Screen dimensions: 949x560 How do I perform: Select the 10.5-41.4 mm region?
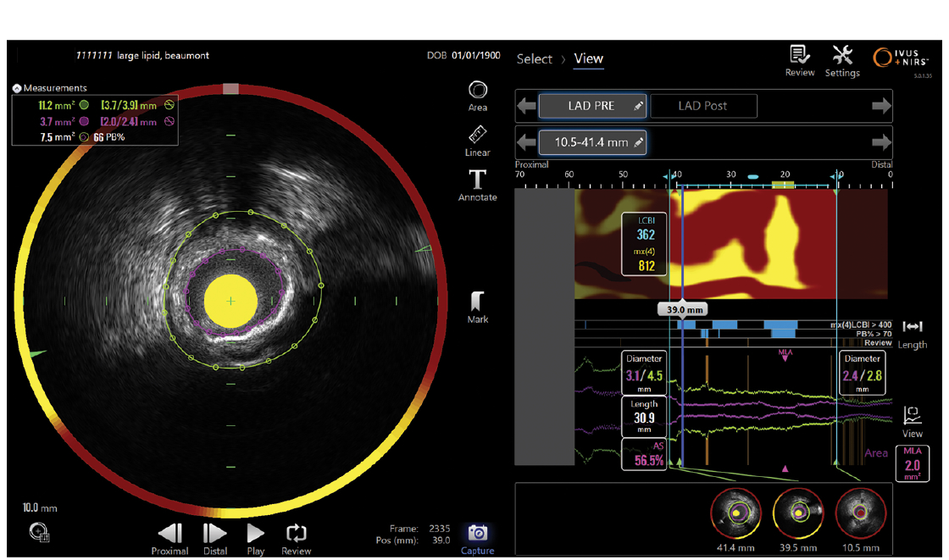[592, 143]
